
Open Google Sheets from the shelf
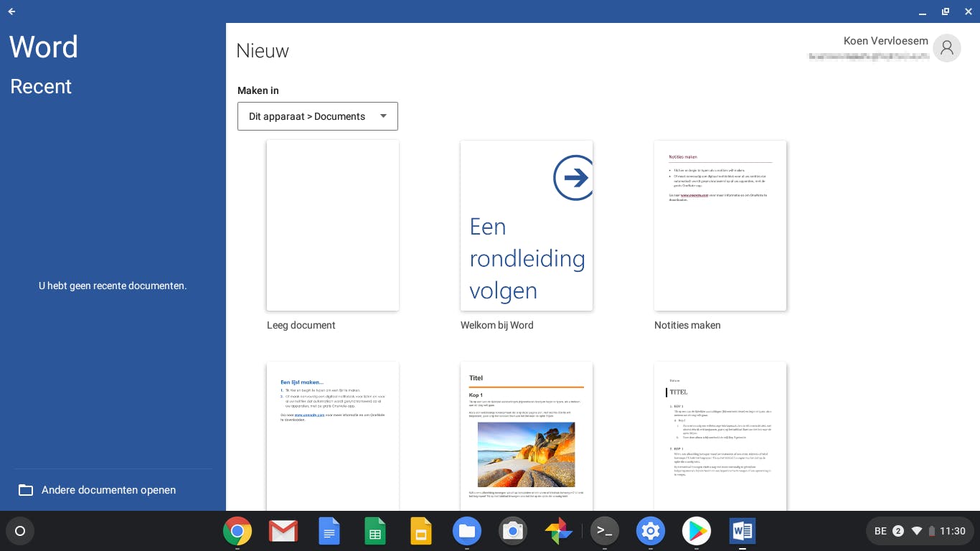375,532
